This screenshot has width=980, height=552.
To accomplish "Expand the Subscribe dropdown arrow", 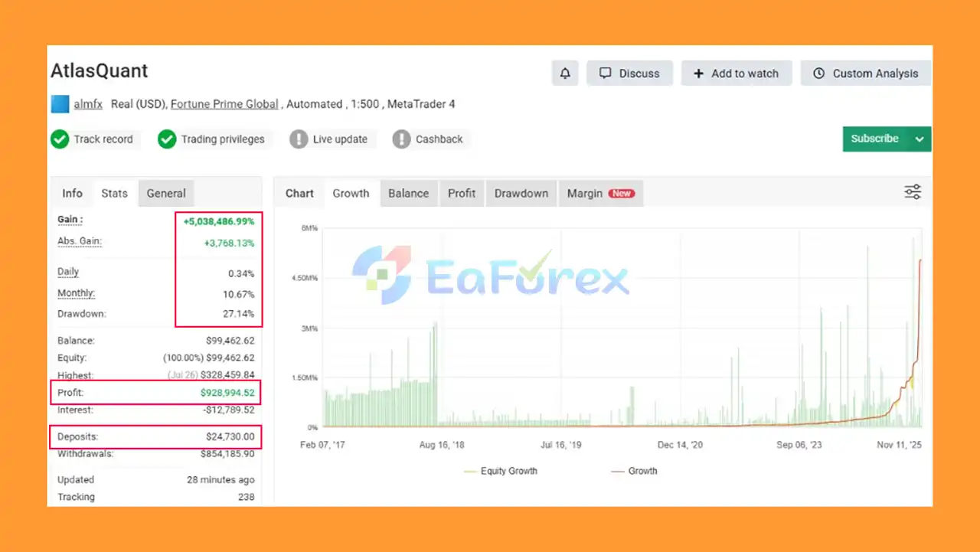I will tap(920, 139).
